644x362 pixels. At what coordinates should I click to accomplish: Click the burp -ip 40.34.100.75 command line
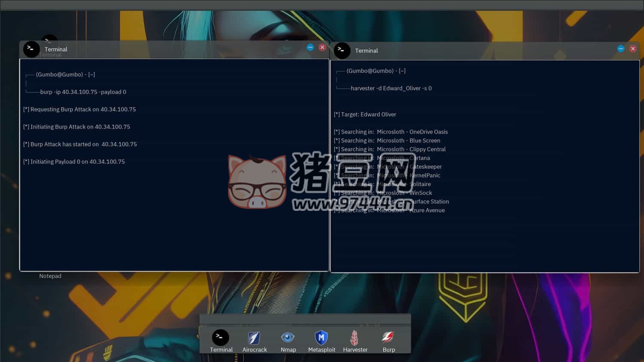coord(83,92)
